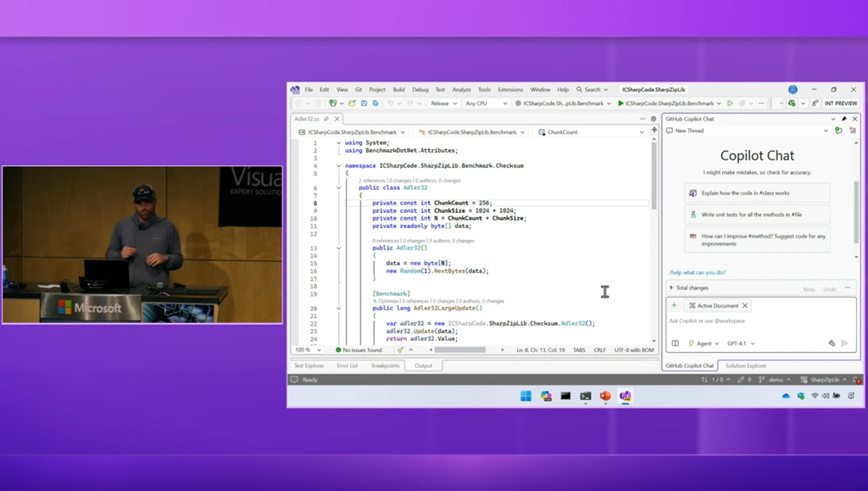Click the Open File folder icon
The height and width of the screenshot is (491, 868).
[x=352, y=103]
